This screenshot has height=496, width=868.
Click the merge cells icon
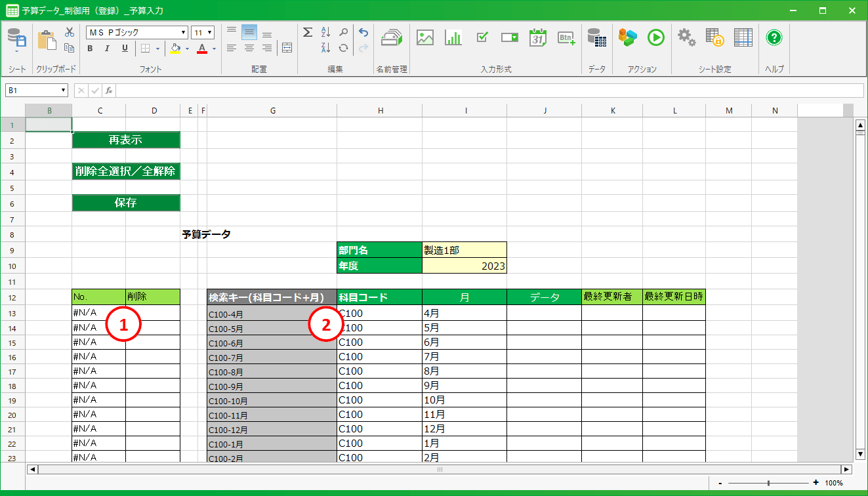287,48
